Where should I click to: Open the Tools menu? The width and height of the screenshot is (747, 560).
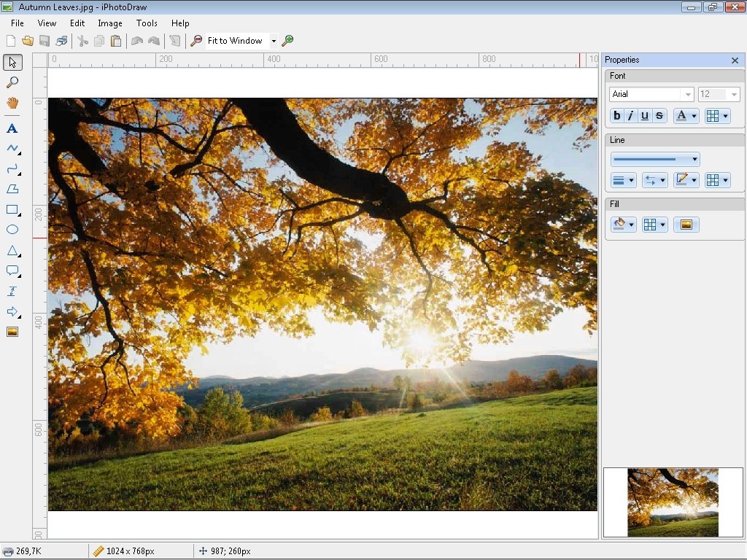tap(146, 23)
